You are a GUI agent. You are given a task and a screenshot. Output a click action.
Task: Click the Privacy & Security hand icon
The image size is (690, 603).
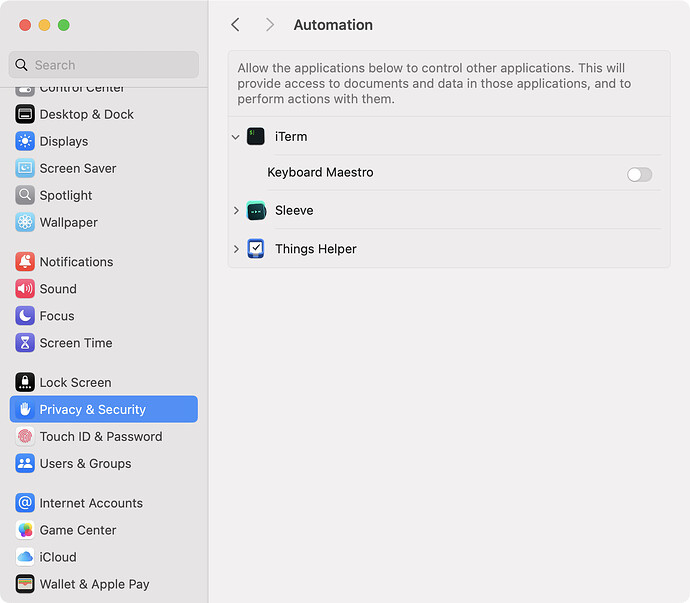pyautogui.click(x=25, y=409)
